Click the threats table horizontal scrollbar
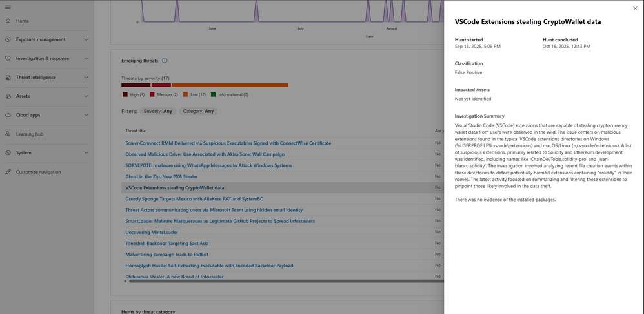The width and height of the screenshot is (644, 314). click(286, 282)
